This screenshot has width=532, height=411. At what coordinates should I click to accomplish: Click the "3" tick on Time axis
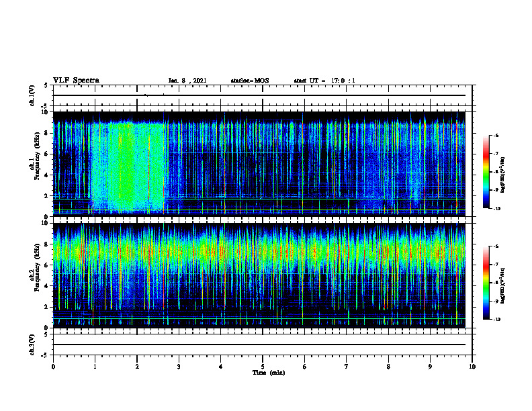179,367
